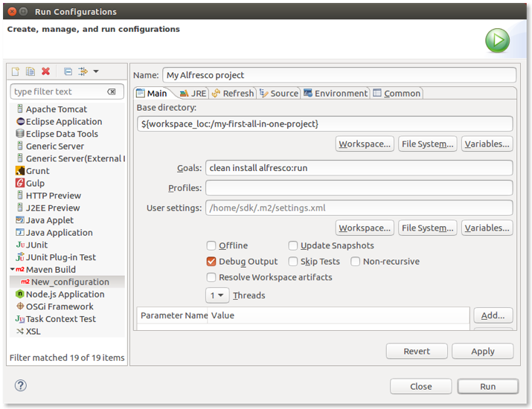Click the Run button
This screenshot has height=409, width=532.
pos(487,386)
